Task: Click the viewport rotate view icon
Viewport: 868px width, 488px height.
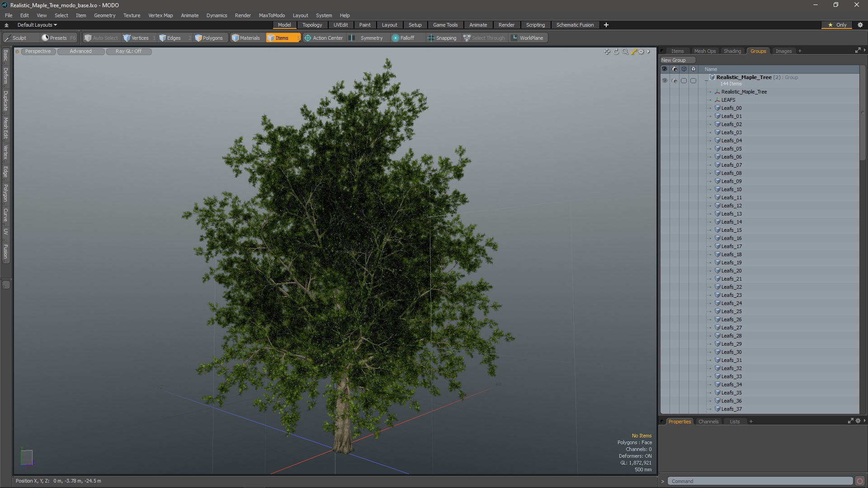Action: [616, 52]
